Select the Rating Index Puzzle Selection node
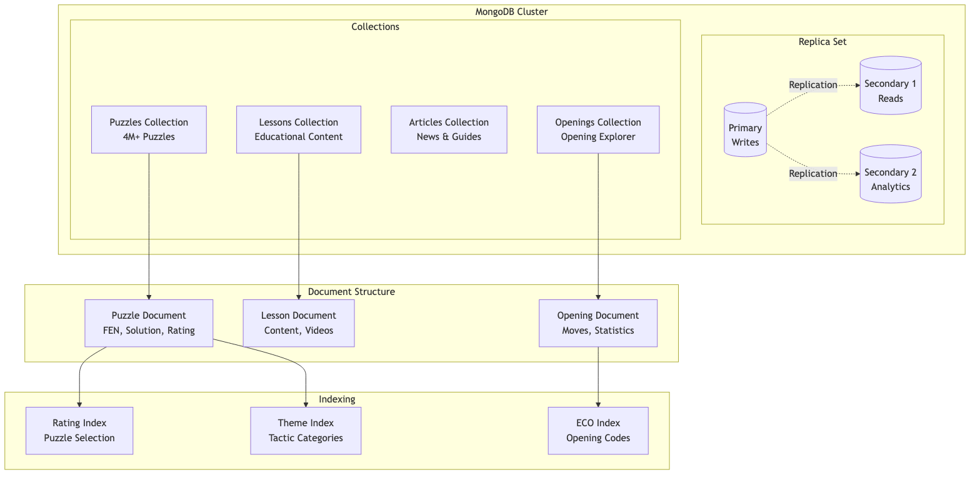 tap(79, 431)
